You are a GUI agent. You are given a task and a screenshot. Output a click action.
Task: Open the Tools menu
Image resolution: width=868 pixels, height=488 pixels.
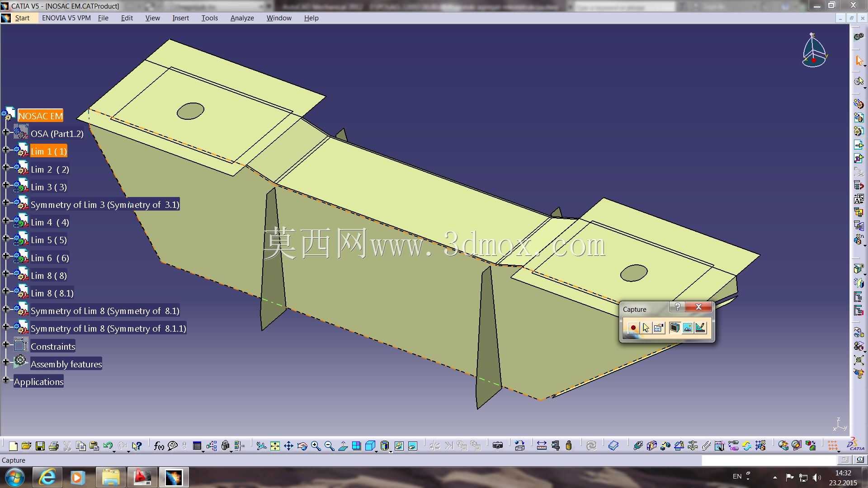click(209, 18)
